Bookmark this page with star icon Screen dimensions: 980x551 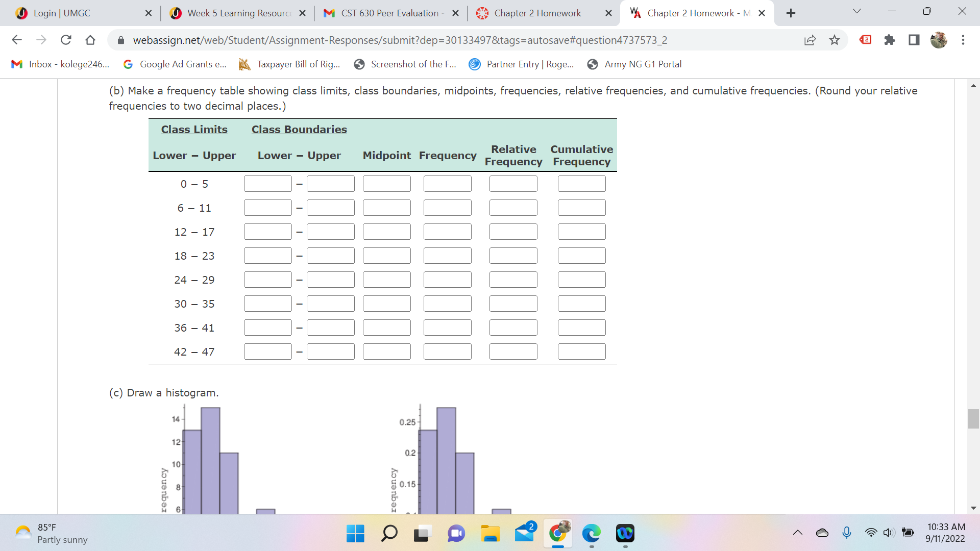(835, 40)
